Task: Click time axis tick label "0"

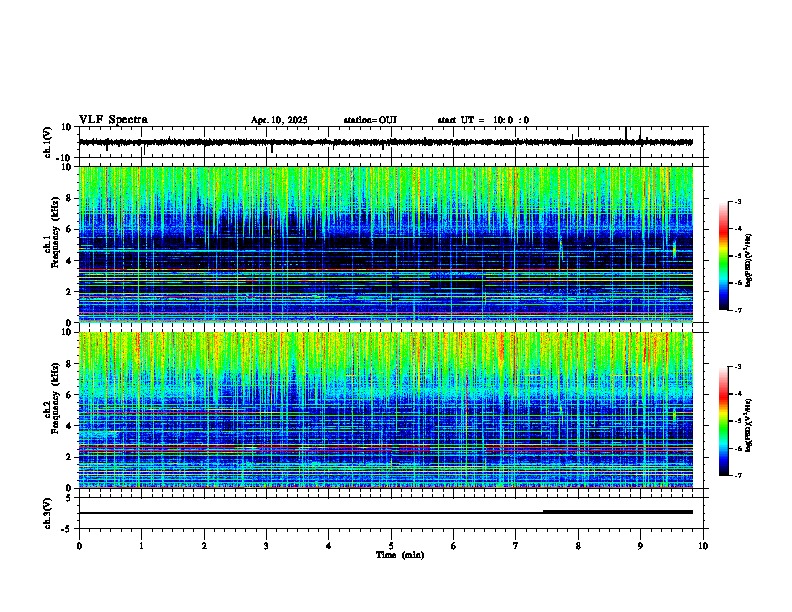Action: [x=79, y=546]
